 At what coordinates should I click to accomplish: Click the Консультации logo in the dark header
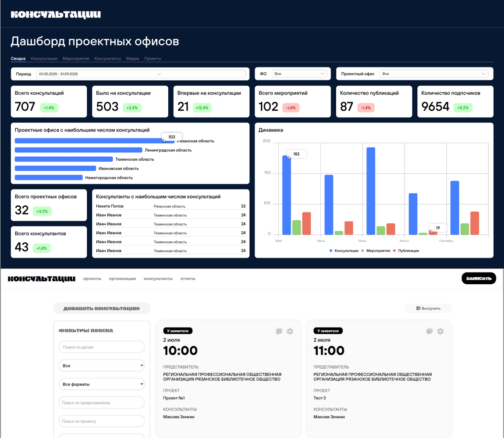[x=56, y=14]
